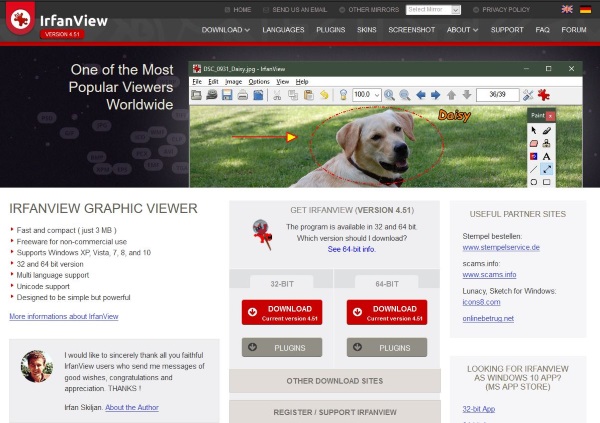Select the 64-BIT tab
600x423 pixels.
pyautogui.click(x=387, y=284)
